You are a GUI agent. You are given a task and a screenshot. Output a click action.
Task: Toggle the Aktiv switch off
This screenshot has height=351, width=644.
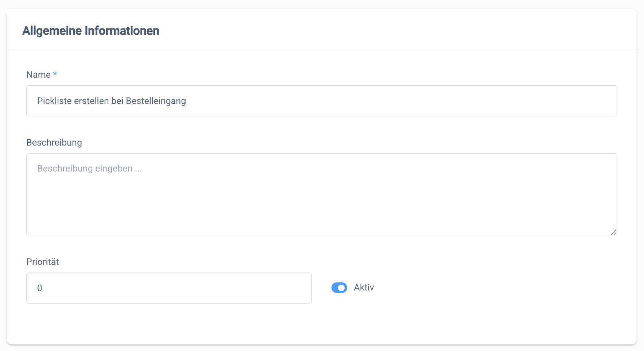tap(339, 288)
